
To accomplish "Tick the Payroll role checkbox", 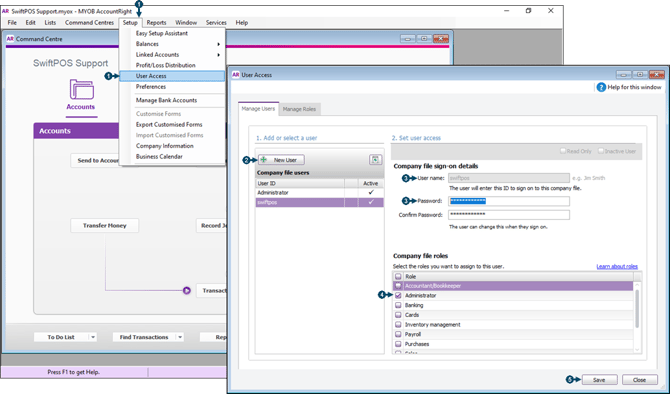I will point(398,334).
